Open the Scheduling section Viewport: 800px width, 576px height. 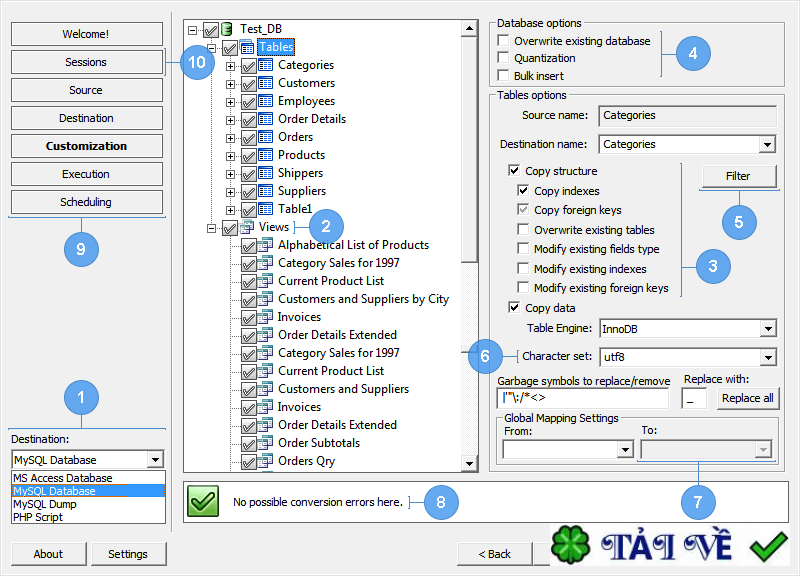[x=86, y=202]
